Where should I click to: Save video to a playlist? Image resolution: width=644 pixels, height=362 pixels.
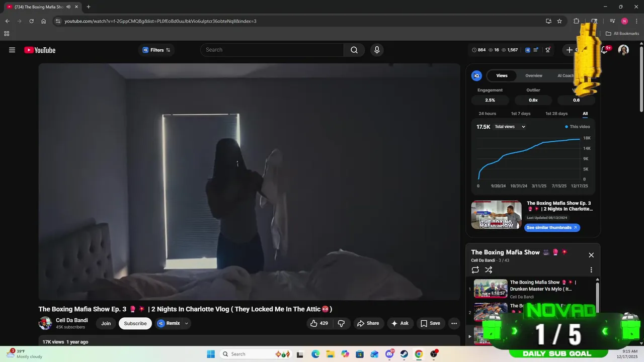(x=430, y=323)
